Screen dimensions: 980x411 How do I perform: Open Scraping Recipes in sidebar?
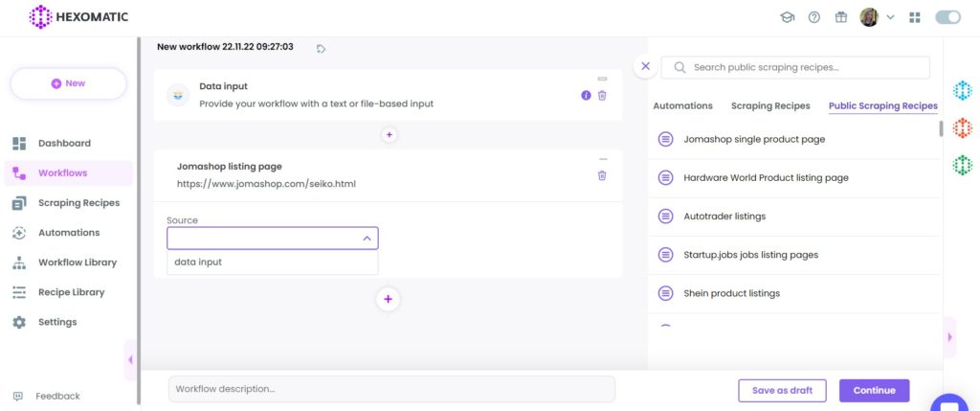(x=78, y=203)
